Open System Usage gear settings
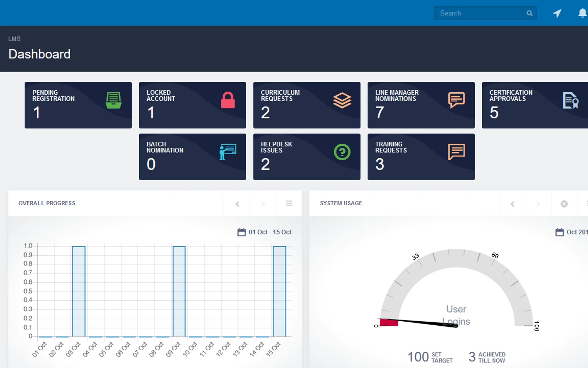The width and height of the screenshot is (588, 368). 564,204
